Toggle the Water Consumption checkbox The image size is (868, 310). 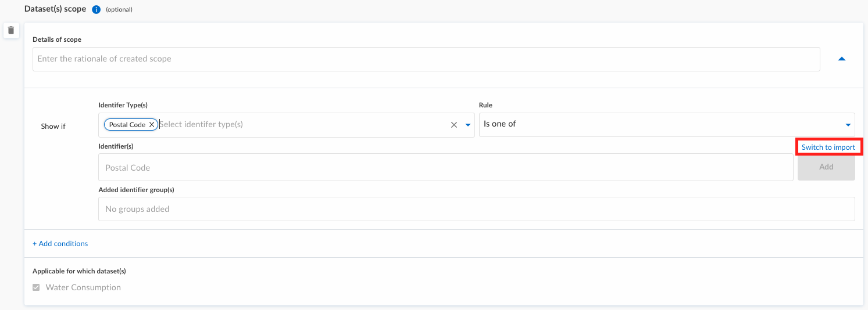(36, 287)
